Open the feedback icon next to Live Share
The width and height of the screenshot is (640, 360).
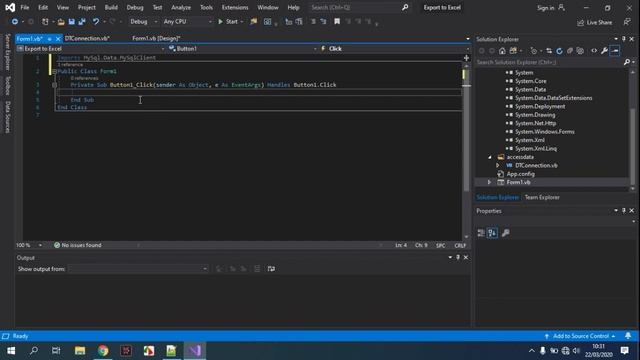(627, 22)
